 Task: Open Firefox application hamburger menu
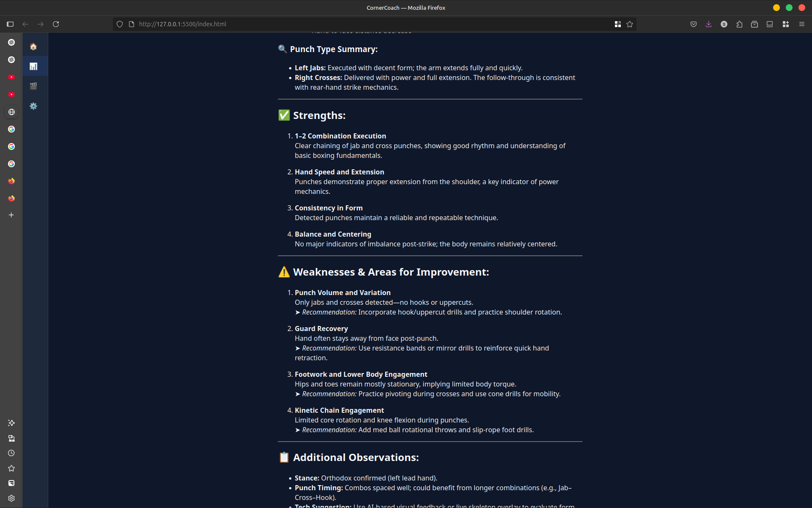801,24
